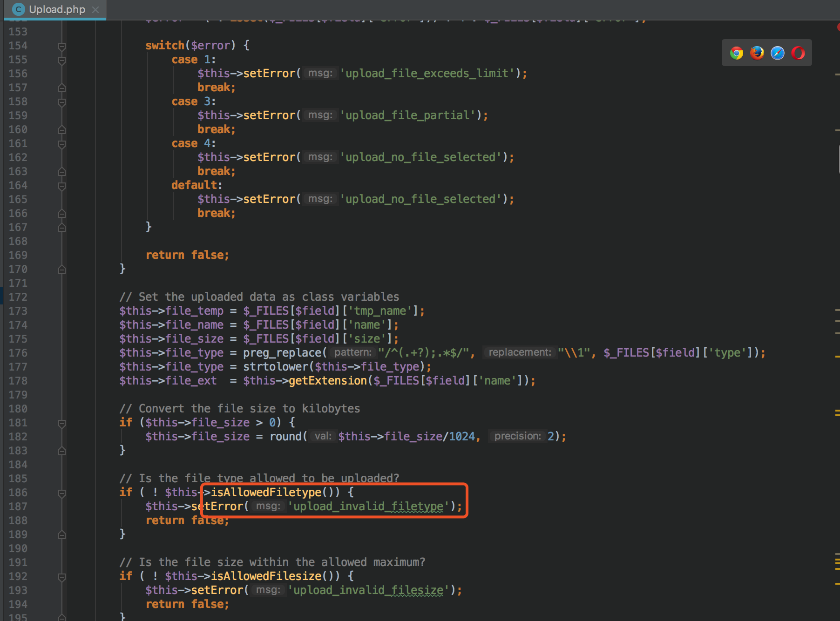The image size is (840, 621).
Task: Click the msg: inlay hint on line 156
Action: click(x=320, y=73)
